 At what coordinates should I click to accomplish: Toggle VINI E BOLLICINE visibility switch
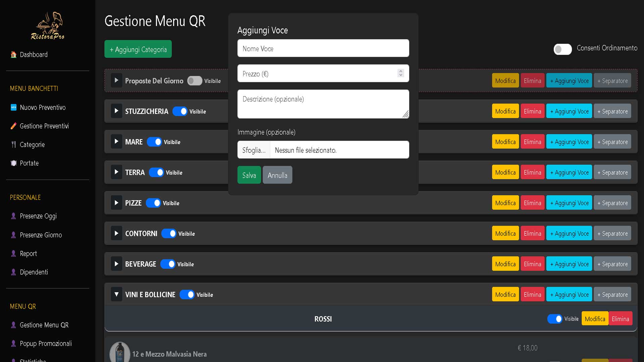187,294
